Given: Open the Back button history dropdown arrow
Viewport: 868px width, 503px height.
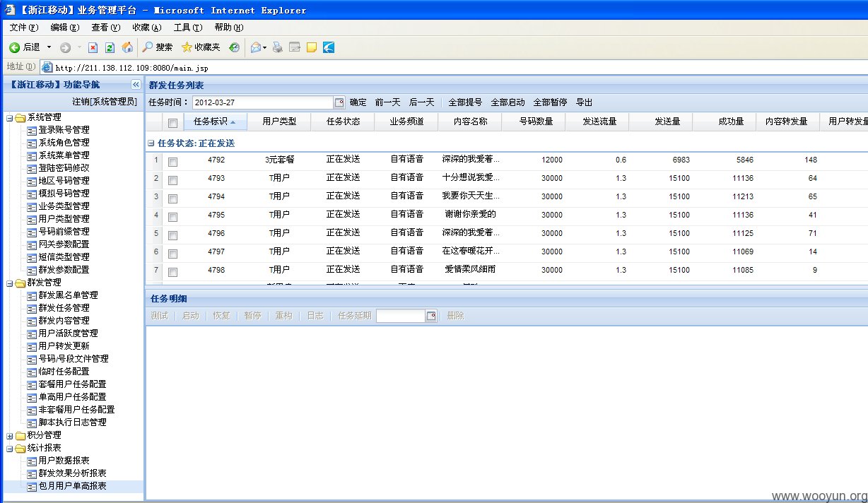Looking at the screenshot, I should 49,47.
